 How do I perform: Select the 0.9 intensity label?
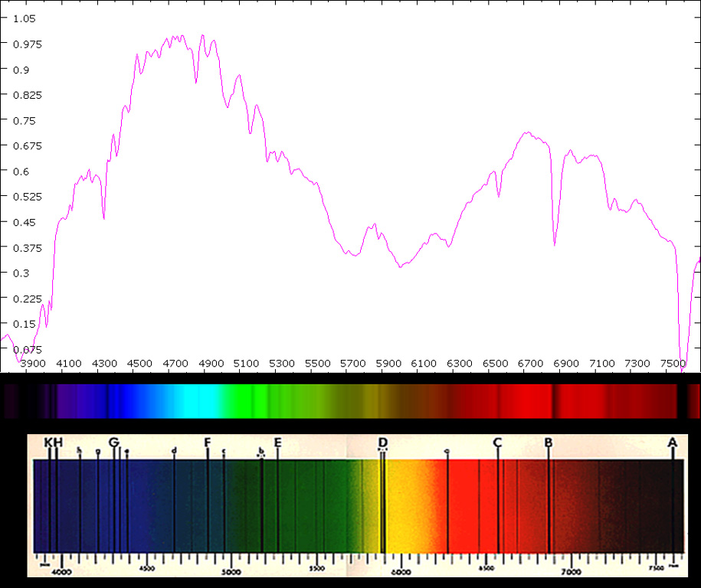pyautogui.click(x=21, y=70)
